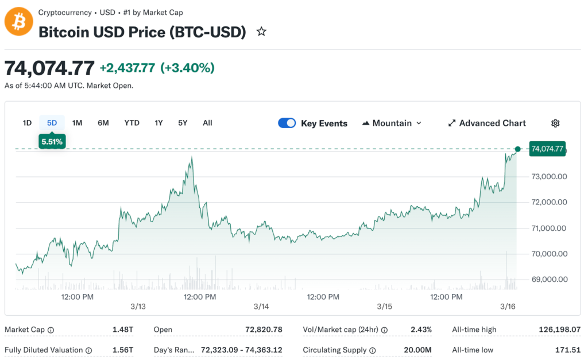588x364 pixels.
Task: Click the Market Cap info icon
Action: point(51,330)
